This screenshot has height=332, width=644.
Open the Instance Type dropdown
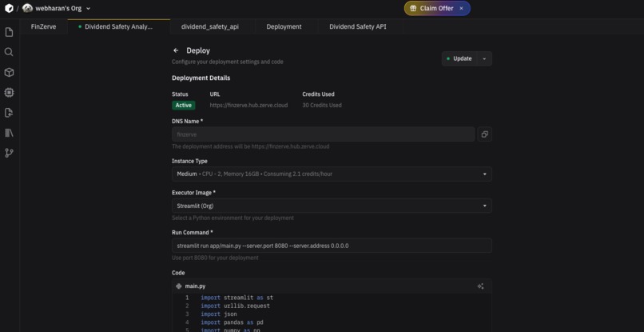tap(332, 174)
